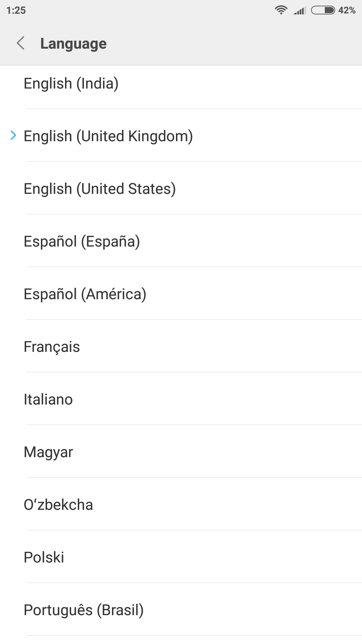The image size is (362, 644).
Task: Pick Español (América) from the list
Action: [85, 294]
